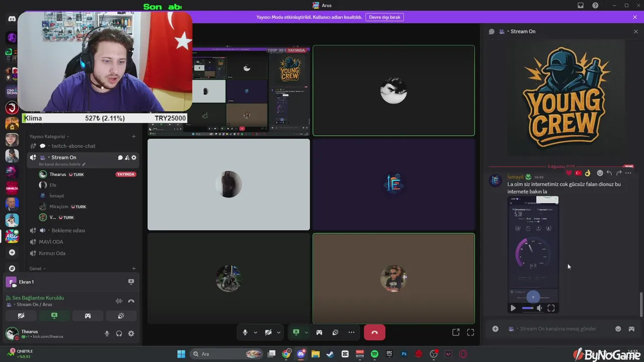This screenshot has height=362, width=644.
Task: Forward İsmayıl's message
Action: pos(619,173)
